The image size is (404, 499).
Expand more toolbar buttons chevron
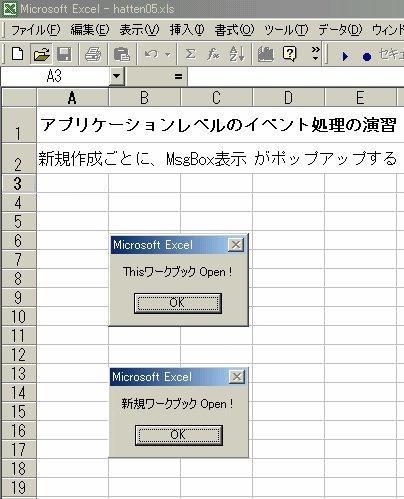click(x=315, y=53)
